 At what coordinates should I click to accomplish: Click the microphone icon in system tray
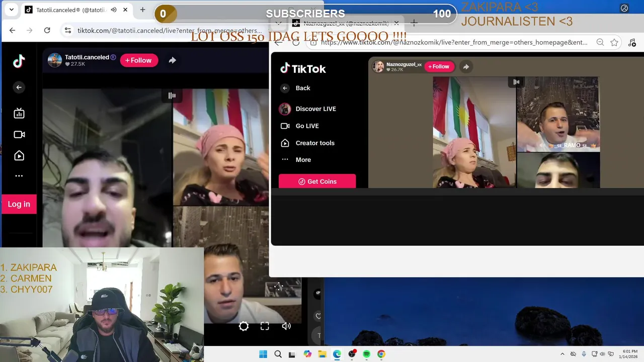click(584, 354)
